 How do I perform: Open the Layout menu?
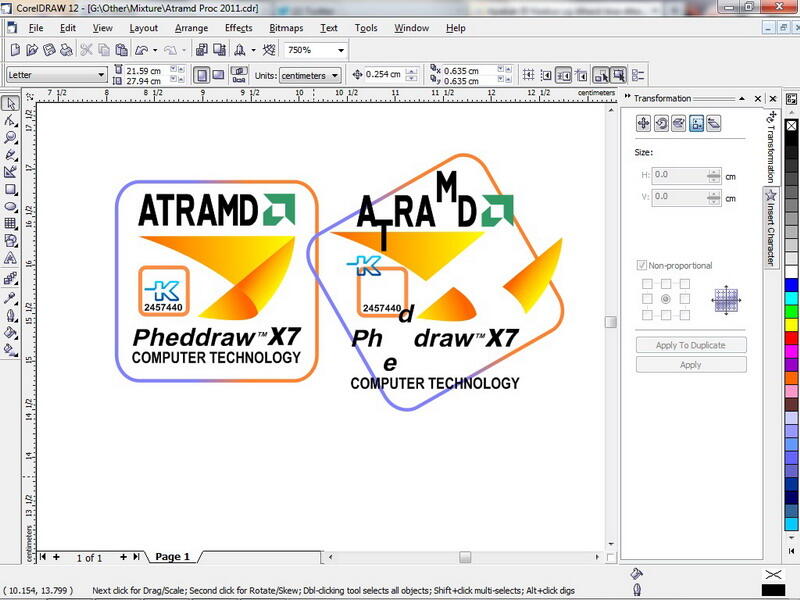[x=143, y=28]
